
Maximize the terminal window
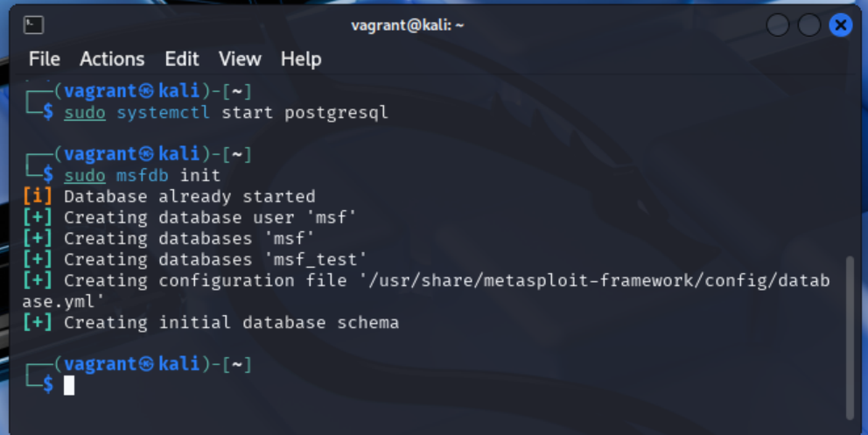click(x=809, y=25)
